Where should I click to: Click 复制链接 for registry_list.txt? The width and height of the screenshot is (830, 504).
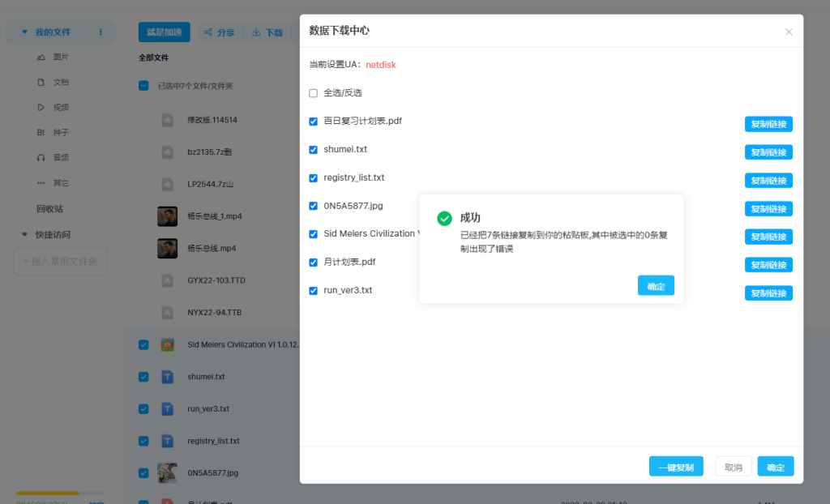(768, 181)
